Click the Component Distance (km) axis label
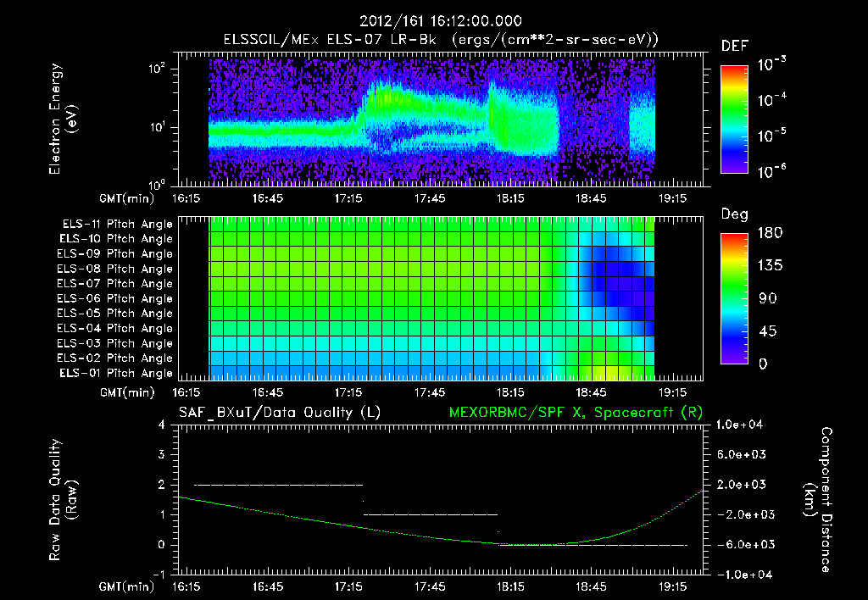Viewport: 868px width, 600px height. tap(818, 499)
